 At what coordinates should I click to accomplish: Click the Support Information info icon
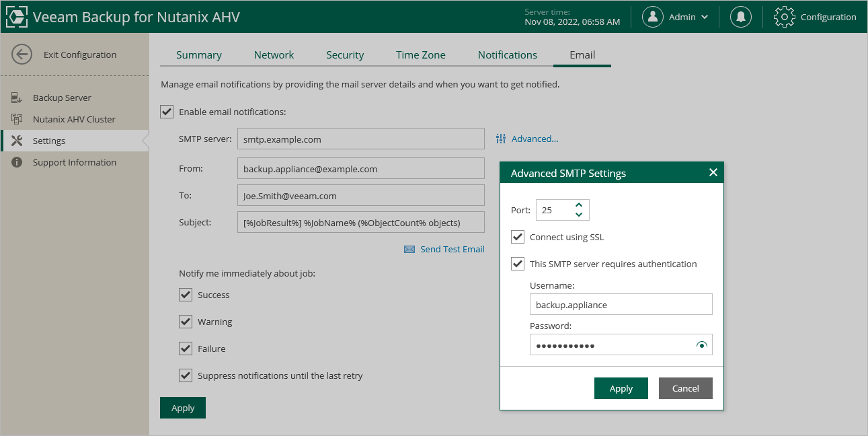(17, 162)
